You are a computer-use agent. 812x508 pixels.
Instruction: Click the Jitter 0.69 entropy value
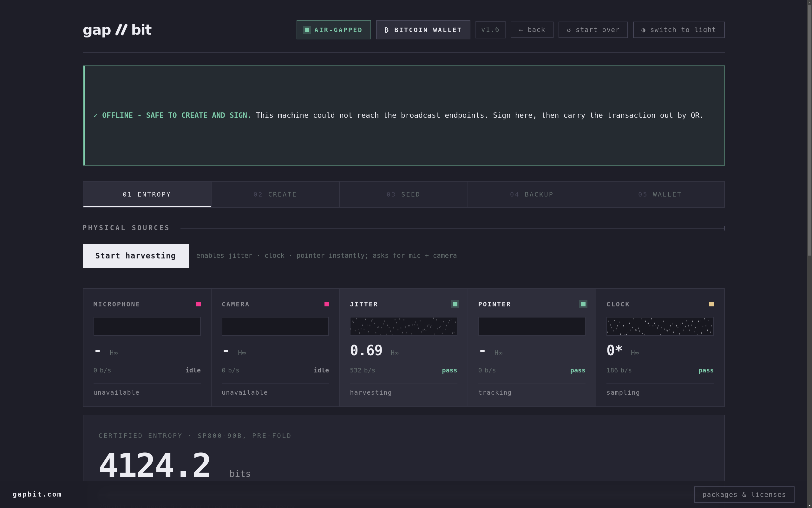click(366, 351)
